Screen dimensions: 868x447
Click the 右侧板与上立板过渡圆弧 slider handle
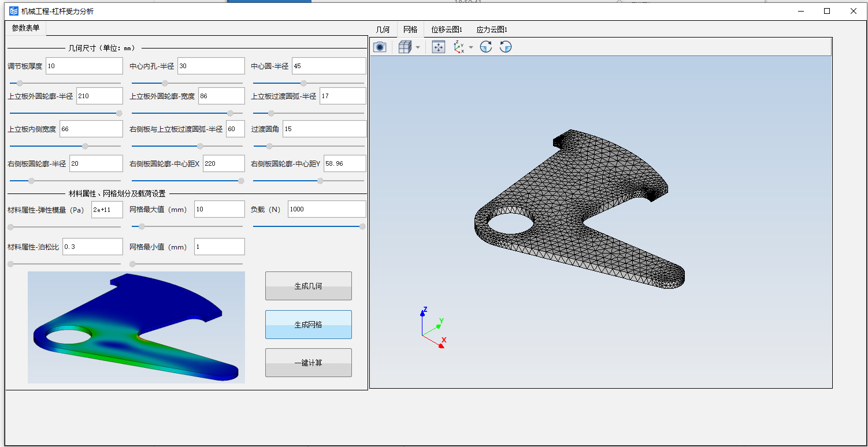[x=201, y=146]
